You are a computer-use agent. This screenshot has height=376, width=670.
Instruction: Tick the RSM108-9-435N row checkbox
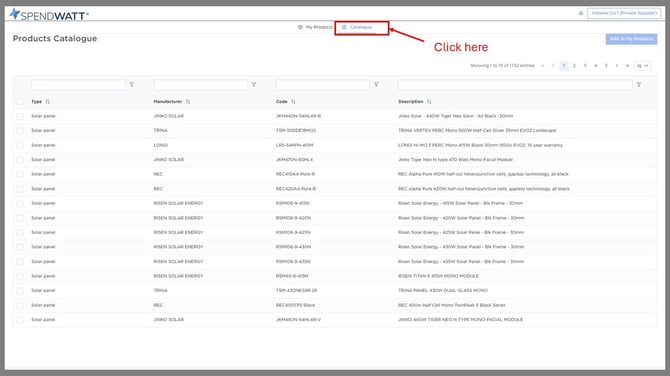click(x=20, y=261)
